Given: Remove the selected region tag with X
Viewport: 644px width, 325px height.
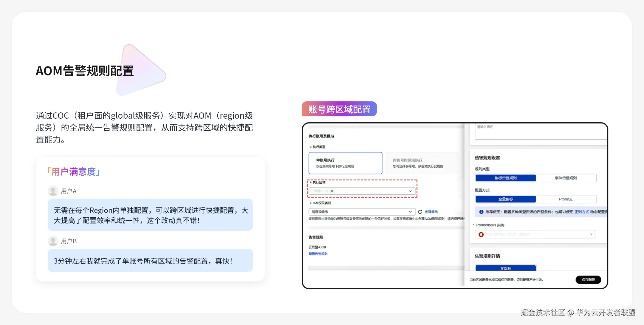Looking at the screenshot, I should pos(332,191).
